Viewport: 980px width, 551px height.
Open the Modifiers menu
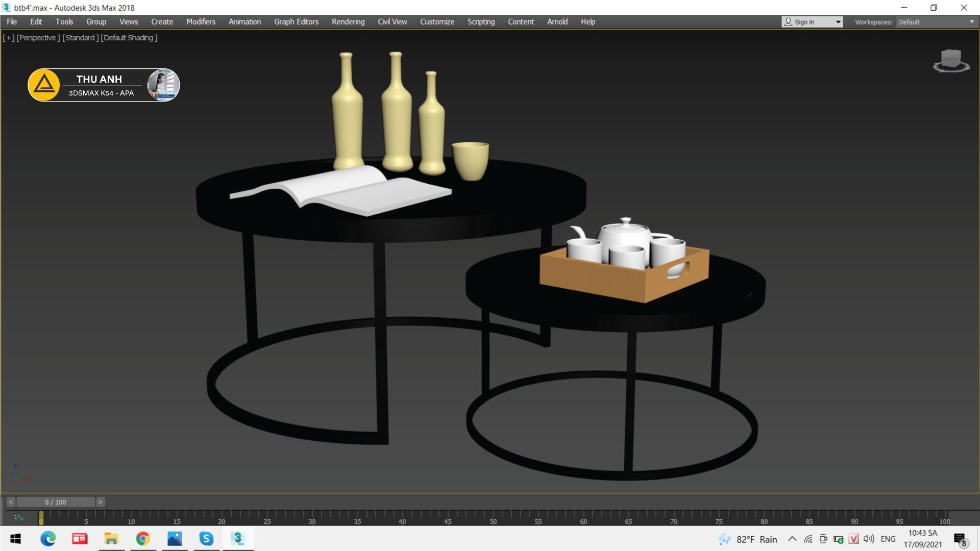pos(201,22)
